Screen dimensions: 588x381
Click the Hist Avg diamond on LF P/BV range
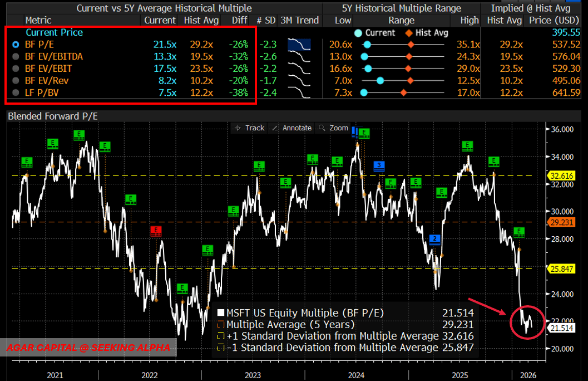click(409, 93)
